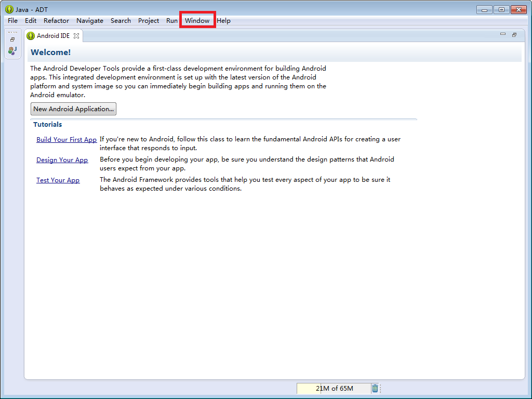Minimize the Java - ADT window
This screenshot has height=399, width=532.
click(484, 10)
